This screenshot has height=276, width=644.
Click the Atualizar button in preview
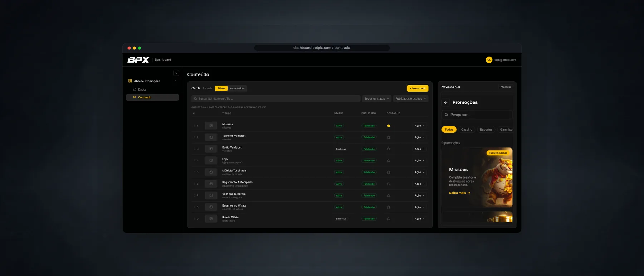(x=506, y=87)
